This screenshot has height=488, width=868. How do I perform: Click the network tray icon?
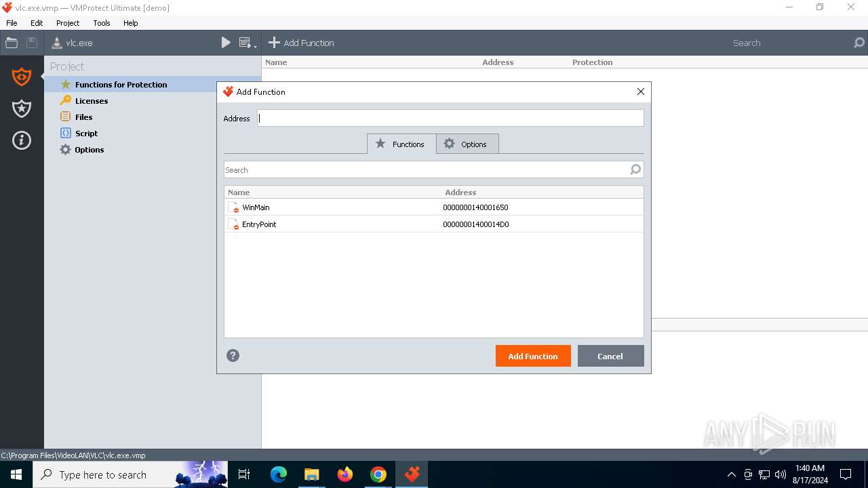(764, 474)
